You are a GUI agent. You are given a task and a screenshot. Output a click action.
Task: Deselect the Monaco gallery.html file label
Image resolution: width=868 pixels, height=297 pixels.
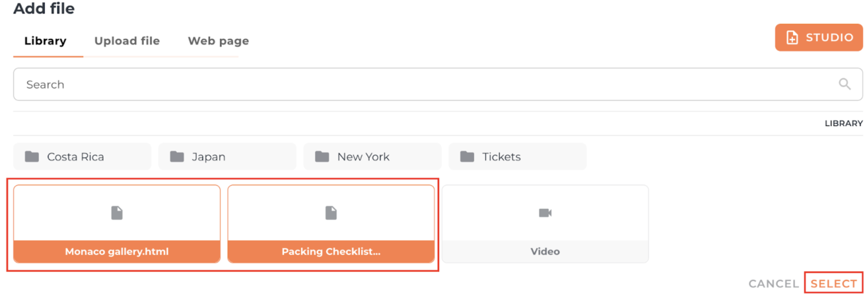pyautogui.click(x=117, y=252)
